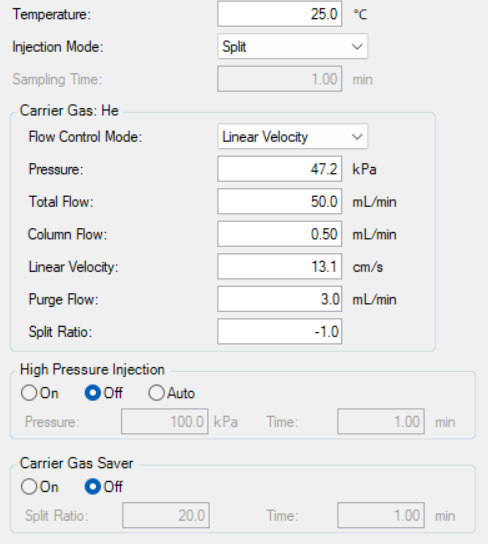The width and height of the screenshot is (488, 544).
Task: Open the Injection Mode dropdown
Action: 292,46
